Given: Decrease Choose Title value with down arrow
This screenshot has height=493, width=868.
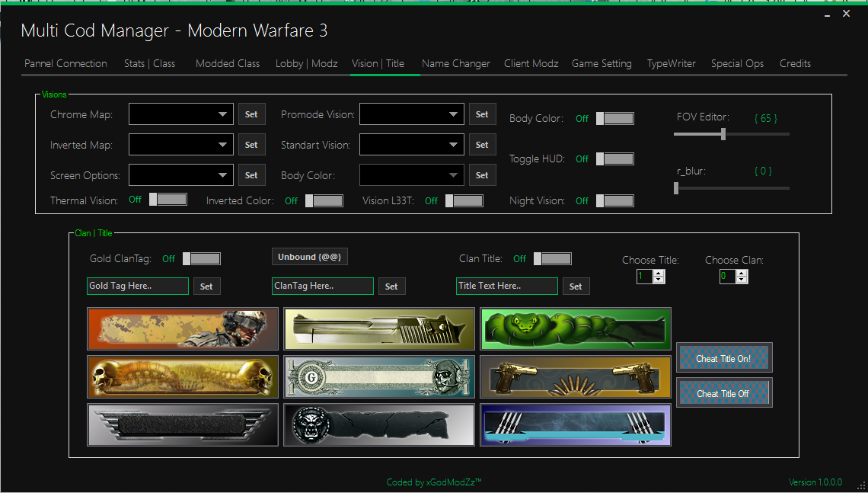Looking at the screenshot, I should (658, 280).
